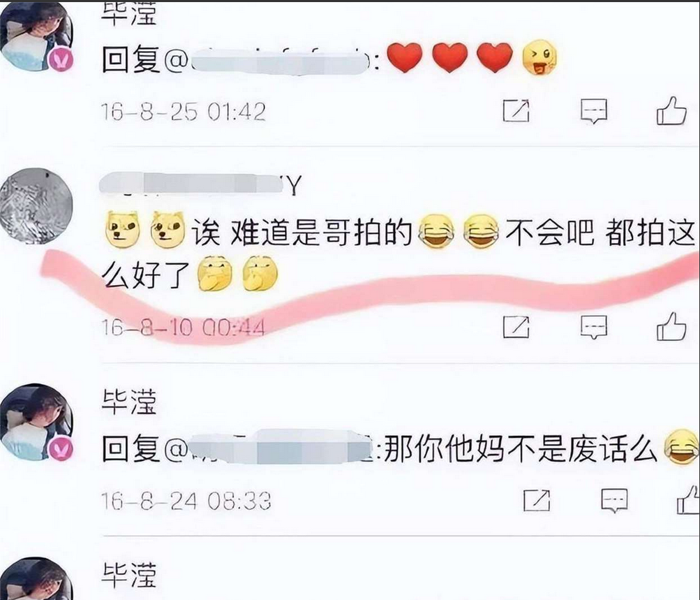Click comment text 诶 难道是哥拍的
The height and width of the screenshot is (600, 700).
pos(301,233)
